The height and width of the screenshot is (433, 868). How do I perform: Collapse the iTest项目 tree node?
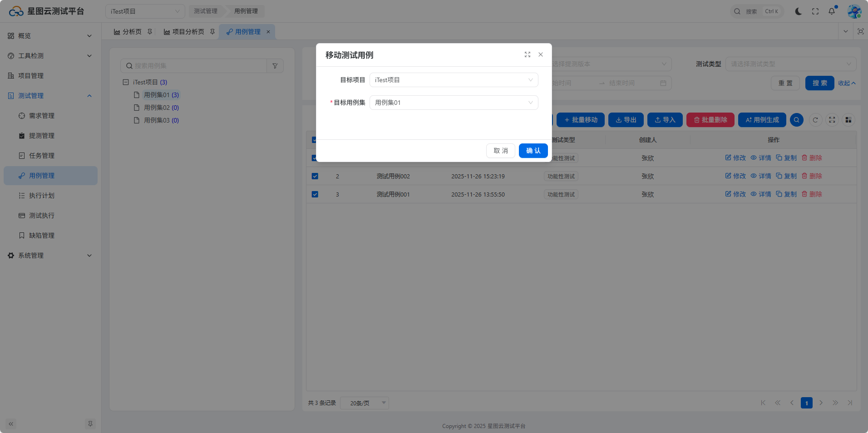point(126,82)
